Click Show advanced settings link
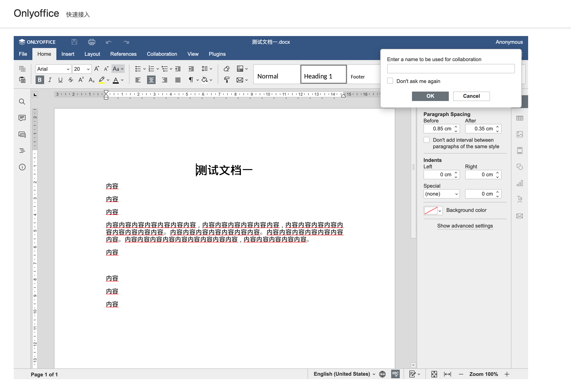This screenshot has width=571, height=392. (465, 226)
